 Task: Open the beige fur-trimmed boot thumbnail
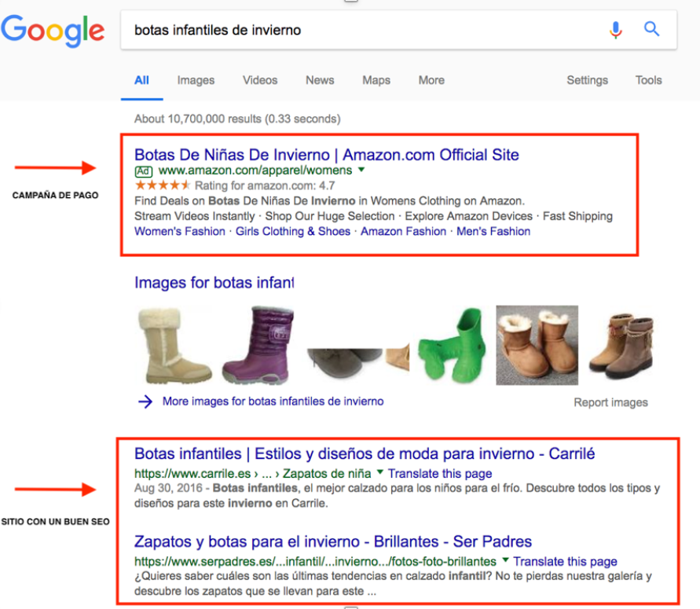tap(174, 345)
